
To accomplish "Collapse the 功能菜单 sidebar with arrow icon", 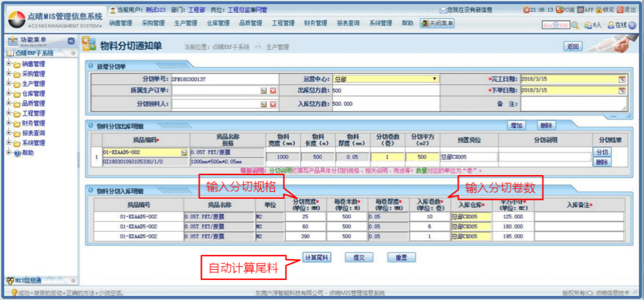I will click(x=71, y=41).
